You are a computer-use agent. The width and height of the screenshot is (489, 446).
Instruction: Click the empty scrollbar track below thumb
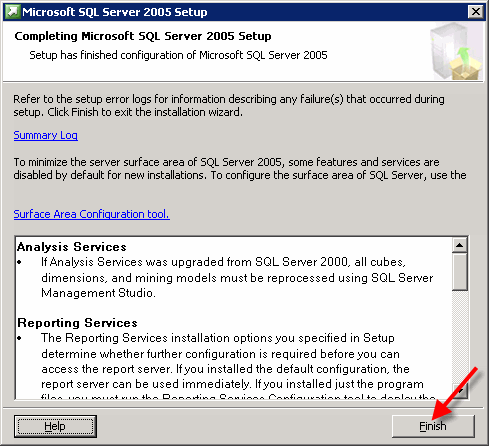click(460, 337)
